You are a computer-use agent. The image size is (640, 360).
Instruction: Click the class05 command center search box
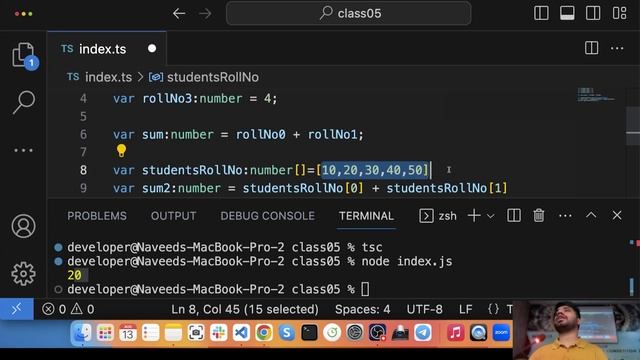pos(349,13)
